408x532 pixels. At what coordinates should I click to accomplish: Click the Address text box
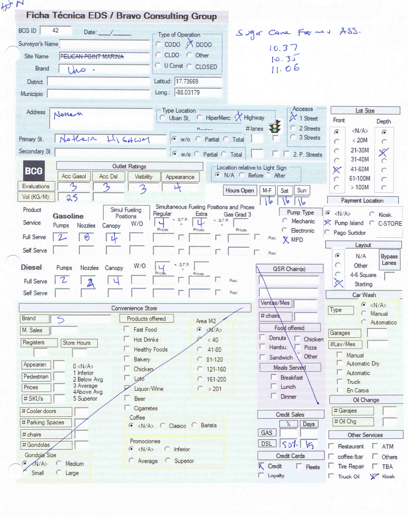point(101,118)
